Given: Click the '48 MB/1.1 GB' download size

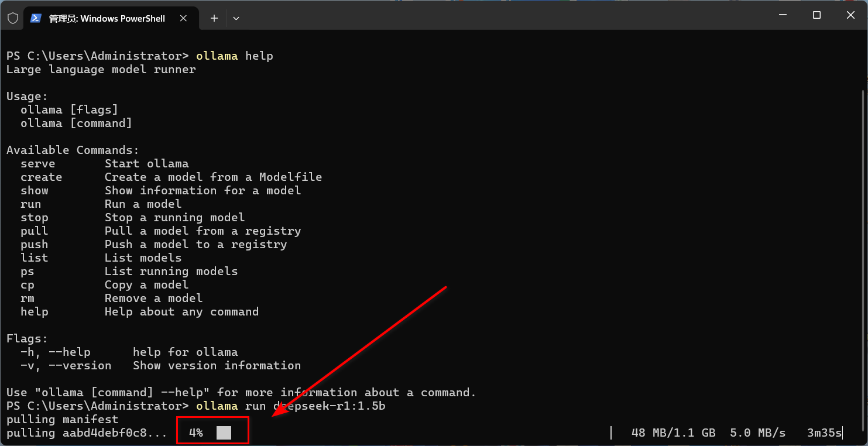Looking at the screenshot, I should click(674, 433).
